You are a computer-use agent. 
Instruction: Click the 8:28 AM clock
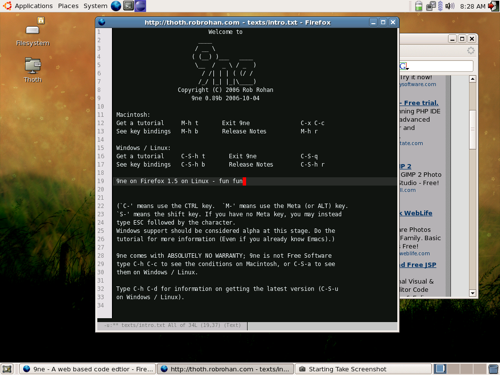pos(472,6)
